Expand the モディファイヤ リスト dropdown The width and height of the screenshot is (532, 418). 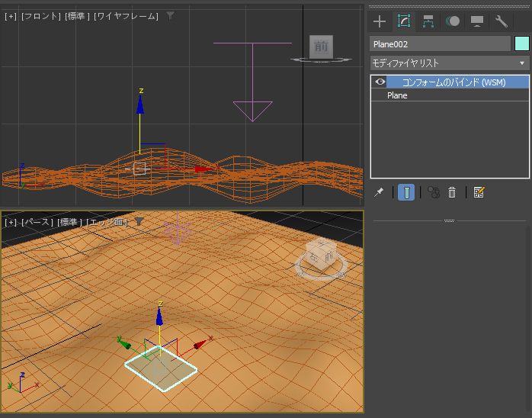pyautogui.click(x=449, y=63)
